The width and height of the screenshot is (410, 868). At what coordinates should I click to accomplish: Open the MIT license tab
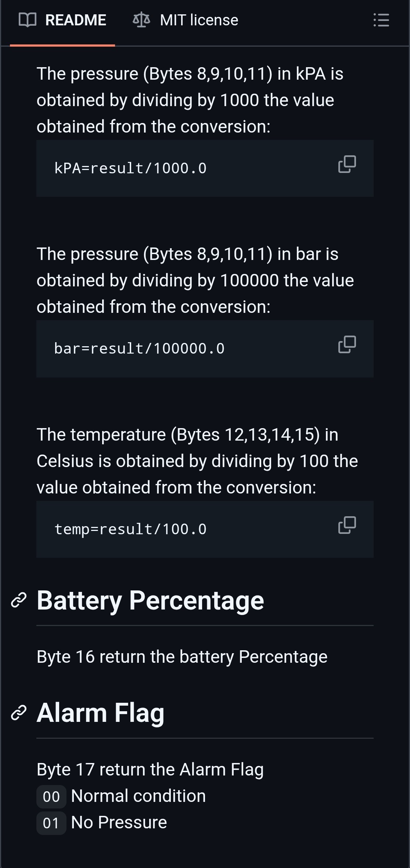[186, 20]
